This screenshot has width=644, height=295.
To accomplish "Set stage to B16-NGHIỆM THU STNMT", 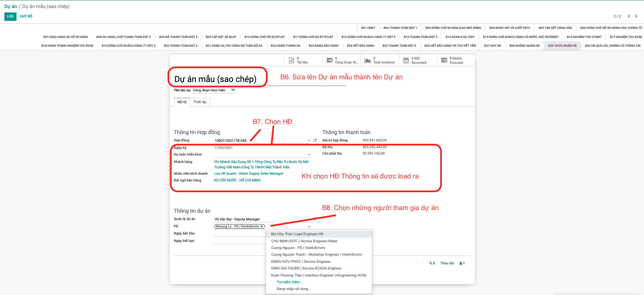I will click(584, 37).
